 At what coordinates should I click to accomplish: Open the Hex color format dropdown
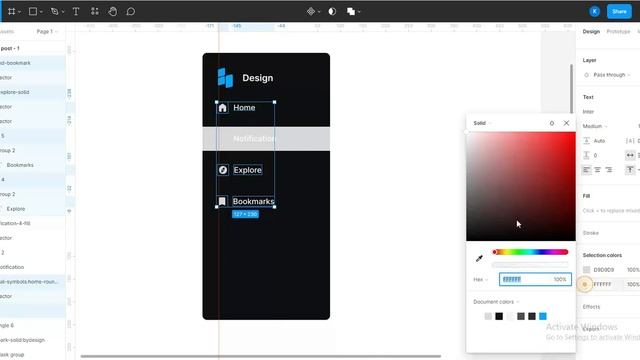point(481,280)
